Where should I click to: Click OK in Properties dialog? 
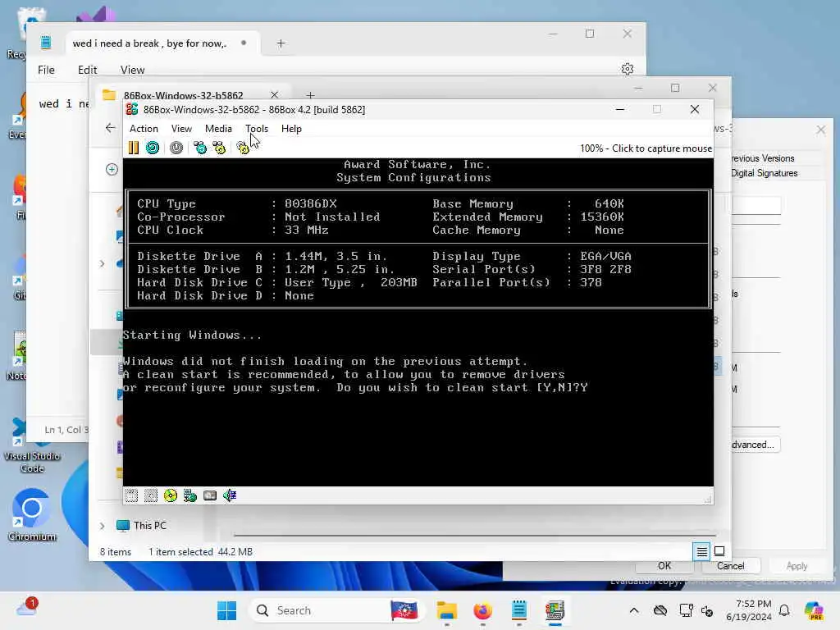point(664,566)
